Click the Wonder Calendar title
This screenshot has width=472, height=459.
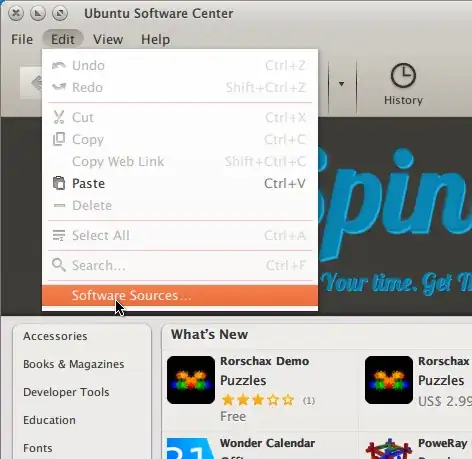(x=267, y=443)
